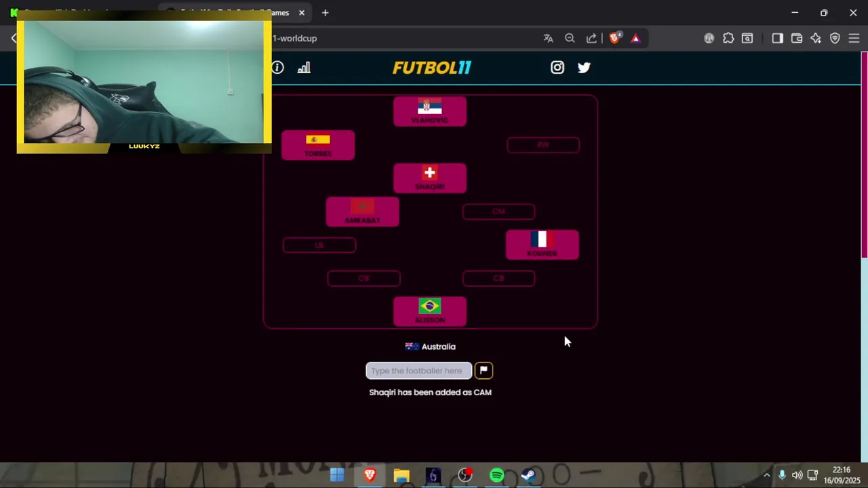
Task: Open the volume tray icon
Action: tap(797, 475)
